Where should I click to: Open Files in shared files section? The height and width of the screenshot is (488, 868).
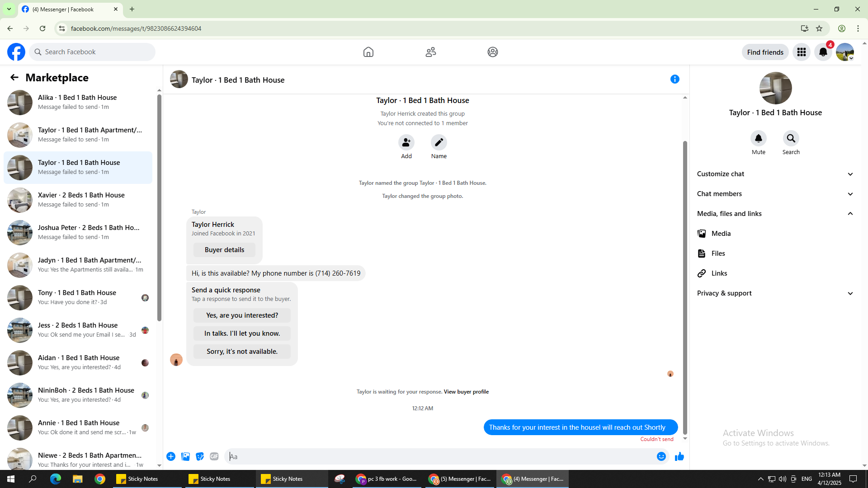[775, 253]
